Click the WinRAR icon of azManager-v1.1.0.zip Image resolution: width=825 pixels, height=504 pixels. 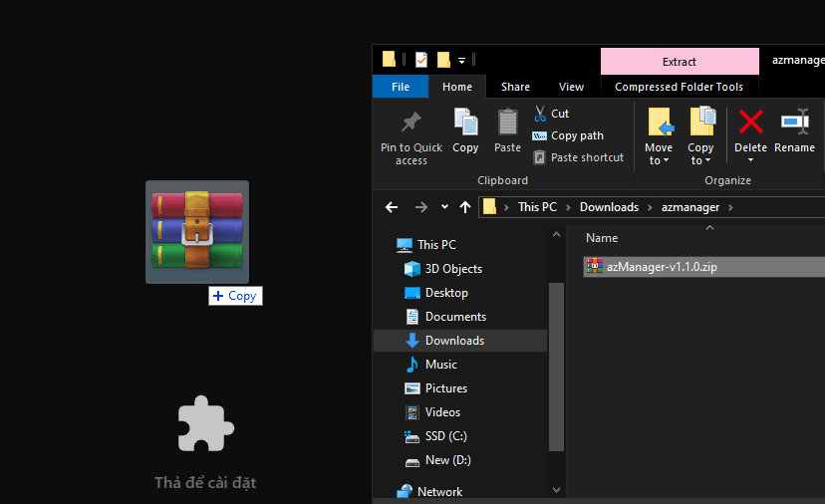coord(595,266)
